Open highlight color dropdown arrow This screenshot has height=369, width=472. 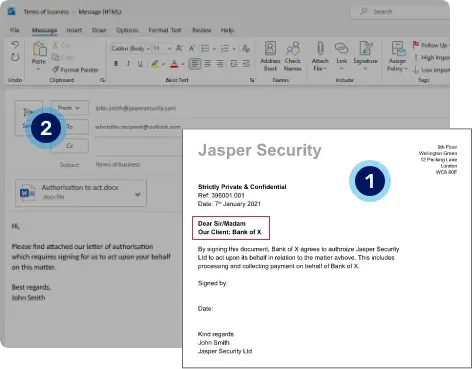click(163, 64)
